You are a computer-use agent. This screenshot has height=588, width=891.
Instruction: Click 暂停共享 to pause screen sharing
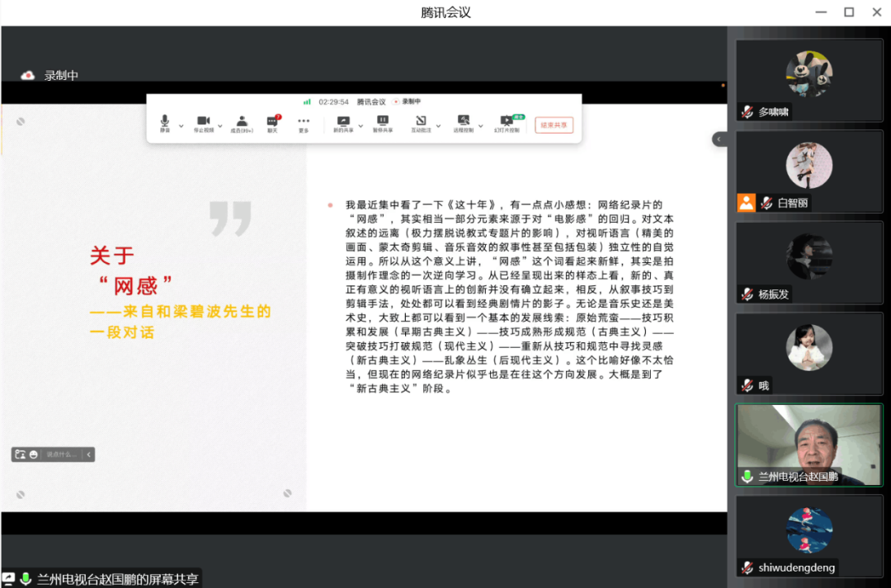[383, 120]
